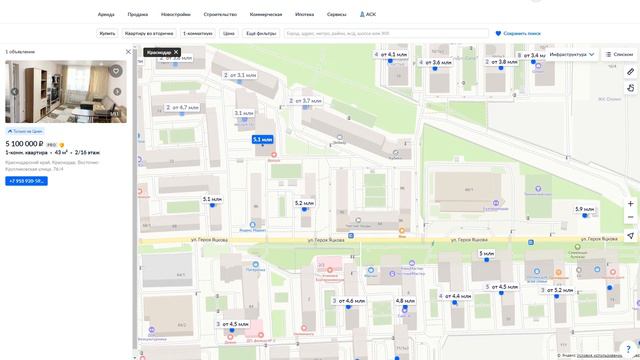The height and width of the screenshot is (360, 640).
Task: Click the Только на Циан badge
Action: pos(25,131)
